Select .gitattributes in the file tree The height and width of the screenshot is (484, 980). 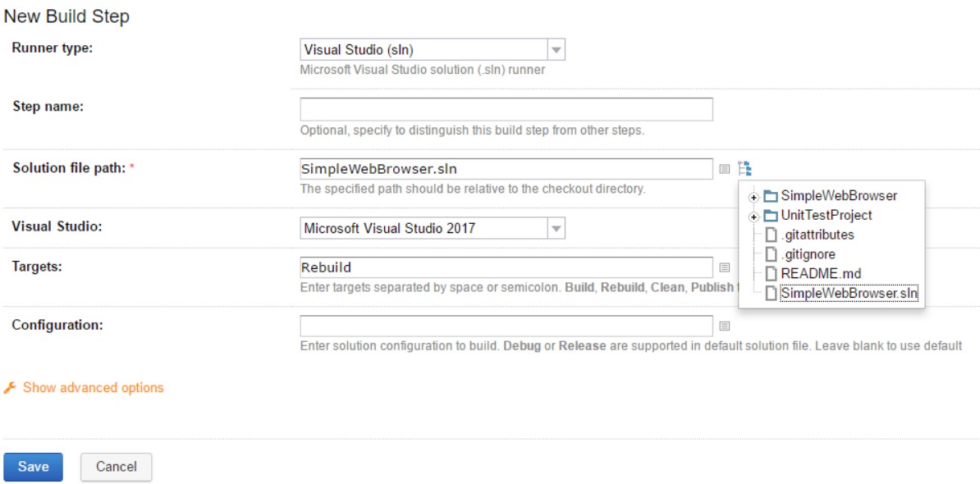817,235
